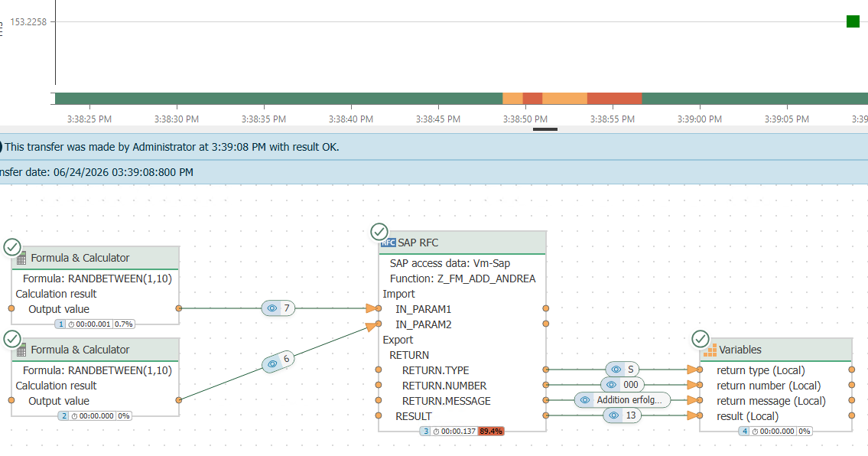Click input port of 'result (Local)' variable
Screen dimensions: 868x456
tap(701, 415)
